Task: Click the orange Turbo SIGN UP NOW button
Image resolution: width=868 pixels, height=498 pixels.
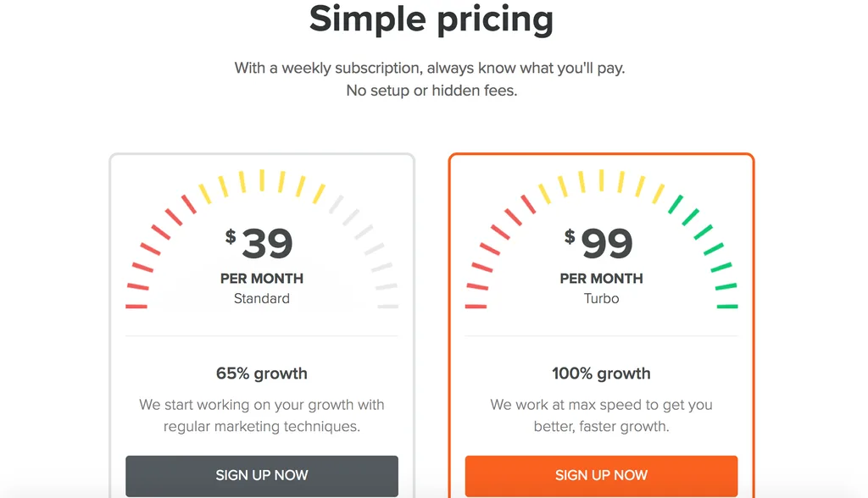Action: [x=601, y=476]
